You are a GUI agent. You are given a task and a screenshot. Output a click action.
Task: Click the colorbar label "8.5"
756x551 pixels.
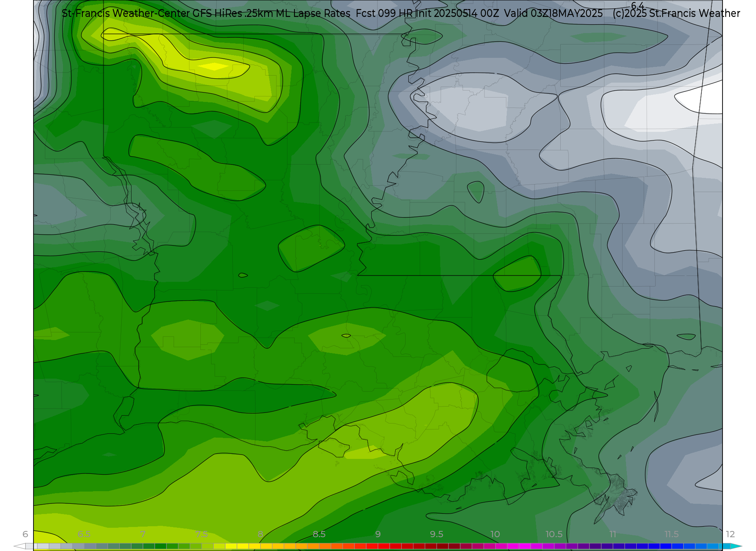(x=319, y=534)
